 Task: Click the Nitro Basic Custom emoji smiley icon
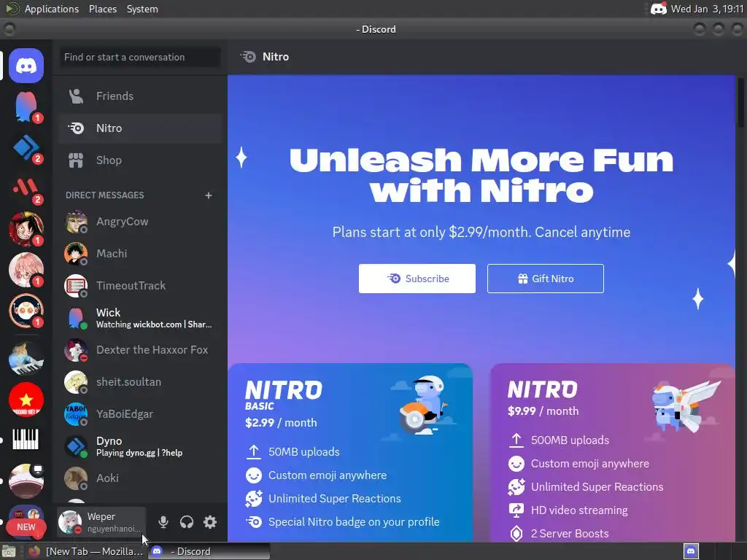coord(254,475)
